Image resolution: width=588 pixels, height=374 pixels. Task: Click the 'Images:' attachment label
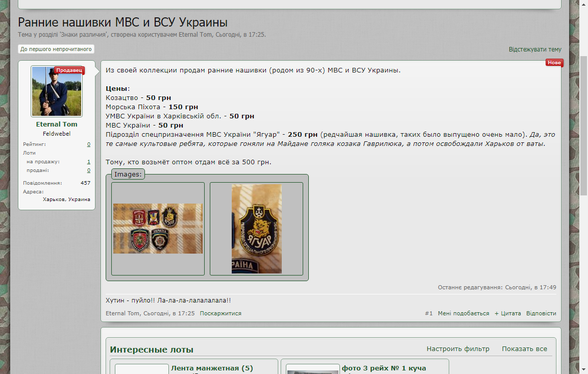[x=128, y=174]
